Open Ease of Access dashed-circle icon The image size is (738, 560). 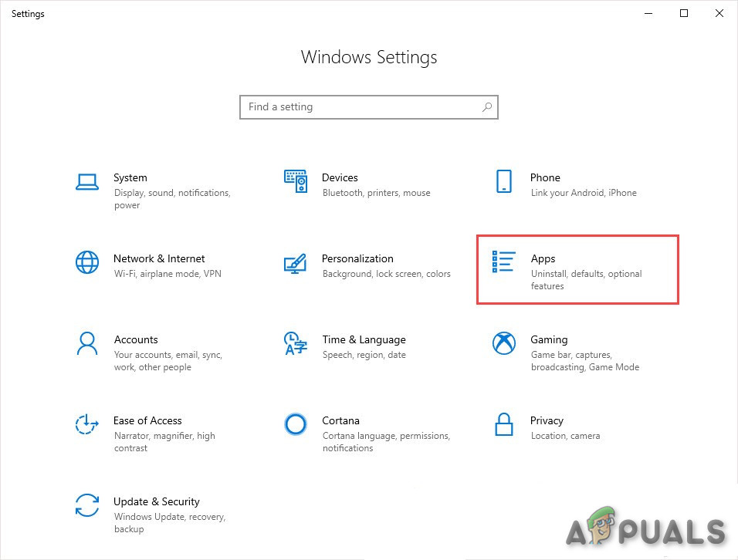pos(87,424)
